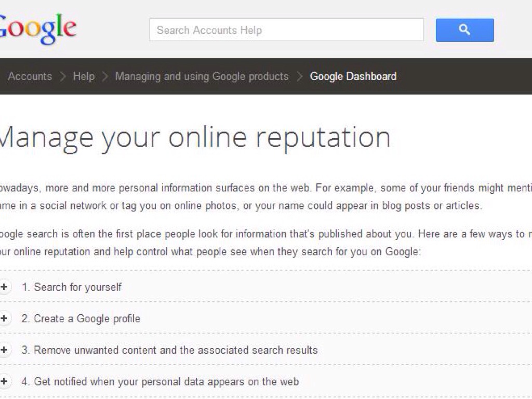Image resolution: width=532 pixels, height=399 pixels.
Task: Open "Managing and using Google products" breadcrumb
Action: (202, 76)
